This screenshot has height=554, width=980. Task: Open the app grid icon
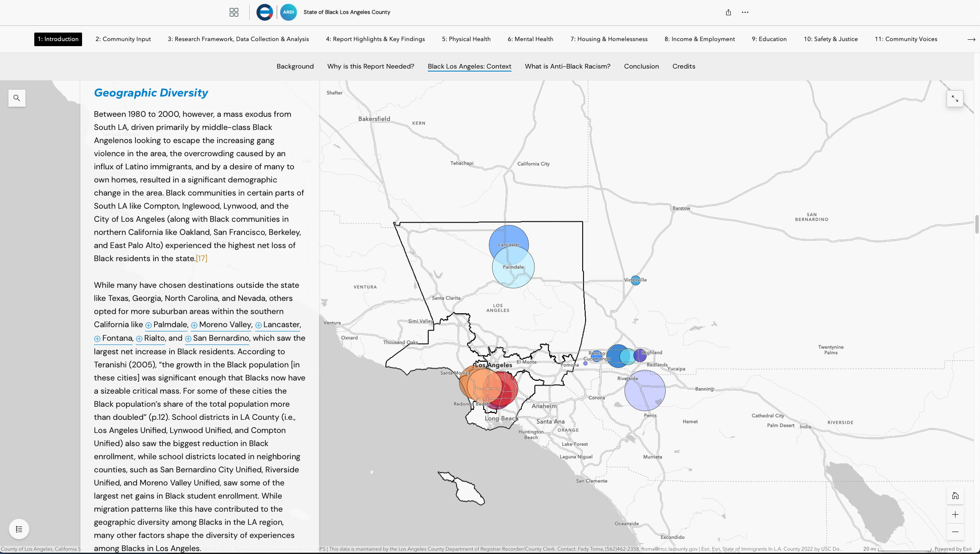(234, 12)
